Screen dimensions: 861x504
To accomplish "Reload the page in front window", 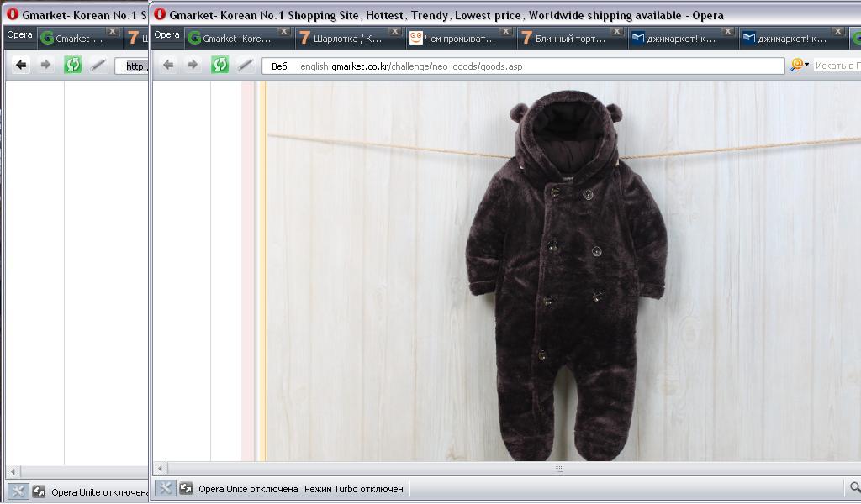I will (x=219, y=66).
